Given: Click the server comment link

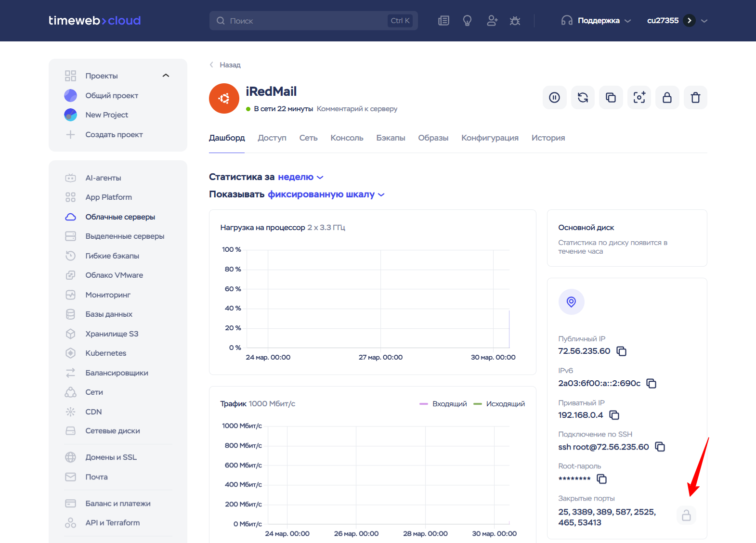Looking at the screenshot, I should coord(357,109).
